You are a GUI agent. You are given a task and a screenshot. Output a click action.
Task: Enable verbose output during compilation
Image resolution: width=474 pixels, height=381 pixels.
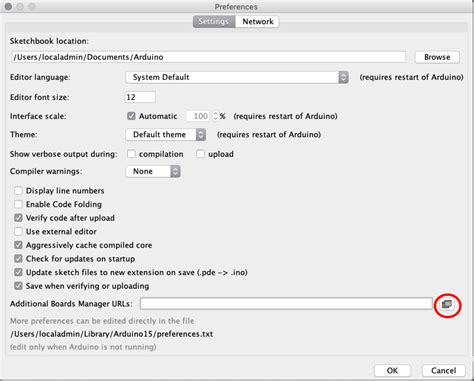131,154
